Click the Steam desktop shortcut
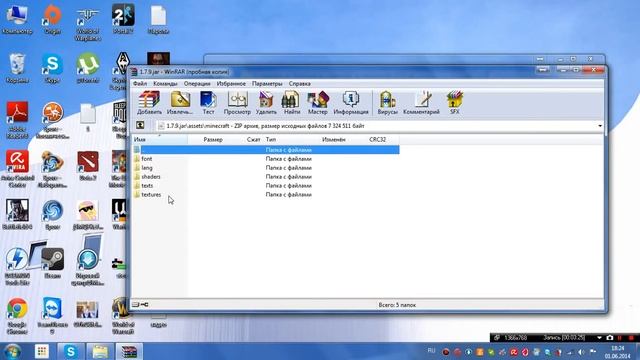The image size is (640, 360). click(52, 263)
